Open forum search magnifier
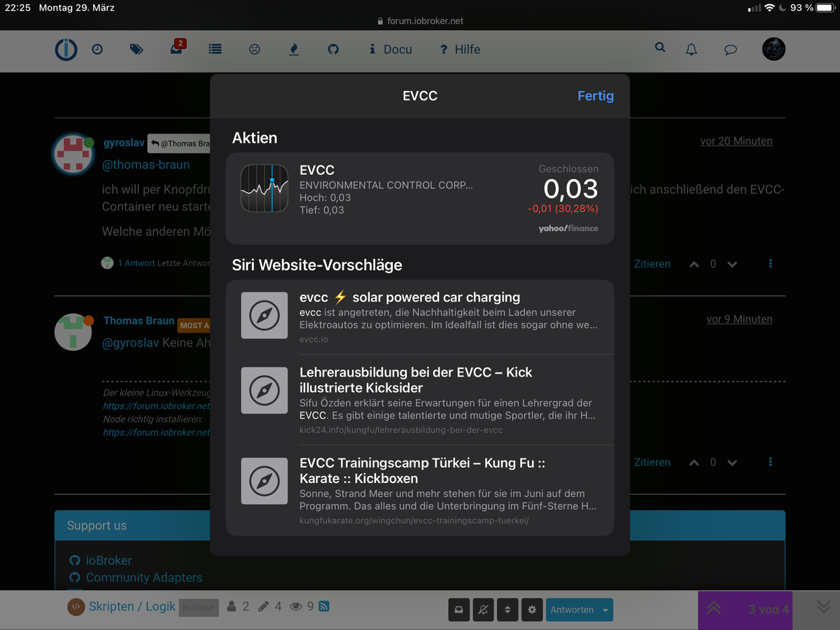The image size is (840, 630). tap(660, 48)
